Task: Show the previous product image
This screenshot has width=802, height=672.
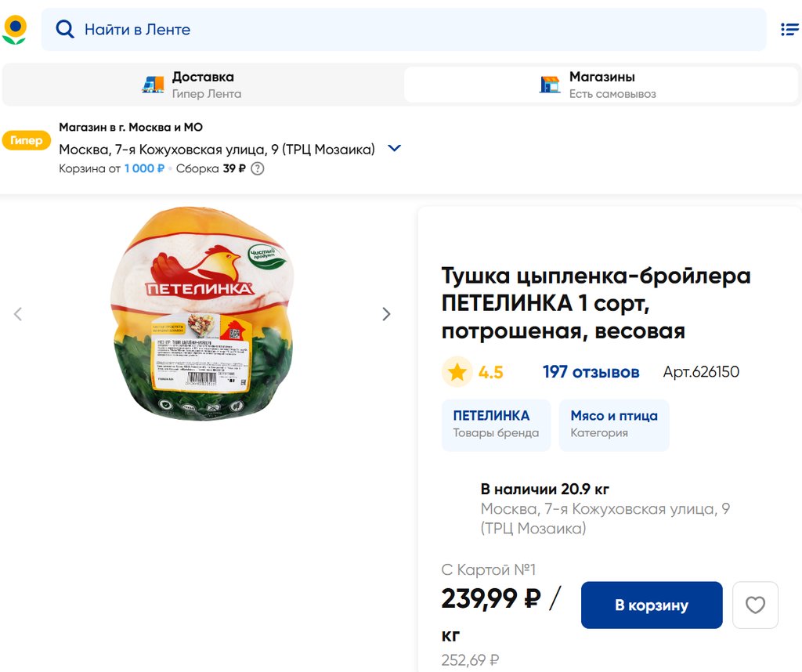Action: (18, 314)
